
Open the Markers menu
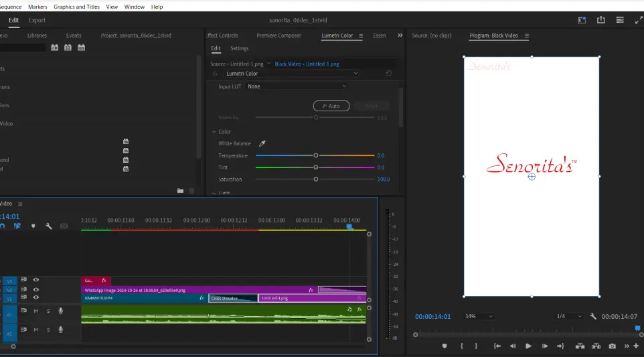(x=37, y=7)
